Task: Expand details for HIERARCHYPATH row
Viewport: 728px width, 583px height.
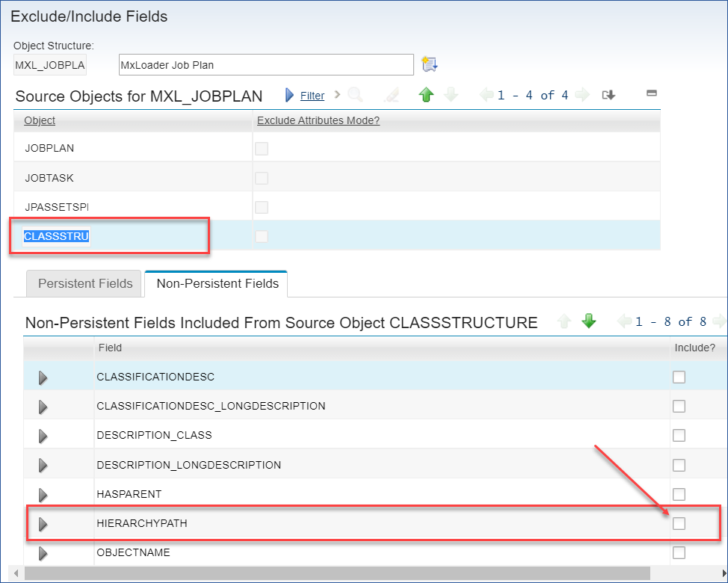Action: click(43, 525)
